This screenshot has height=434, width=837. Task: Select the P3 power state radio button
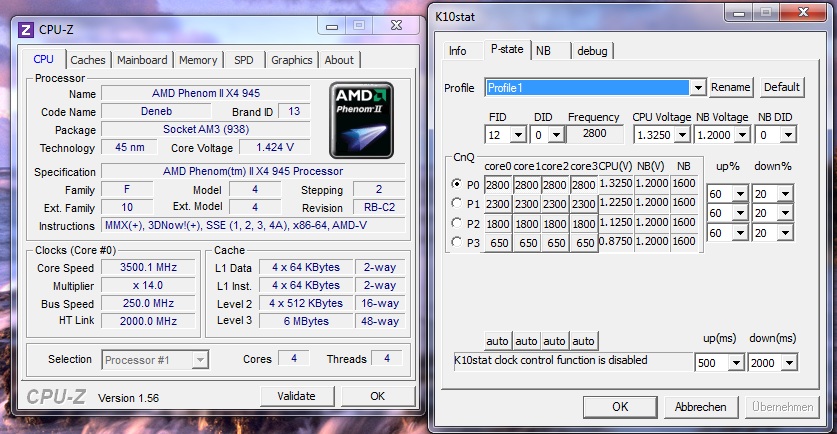[456, 242]
